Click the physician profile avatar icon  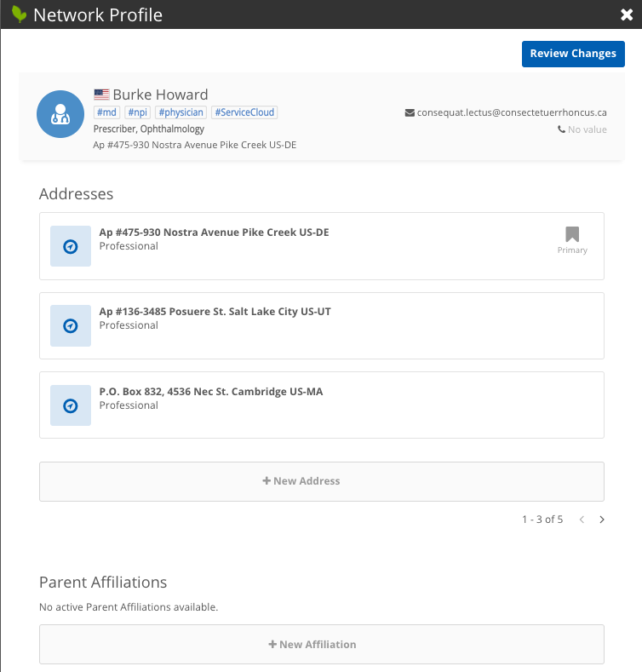pos(60,114)
